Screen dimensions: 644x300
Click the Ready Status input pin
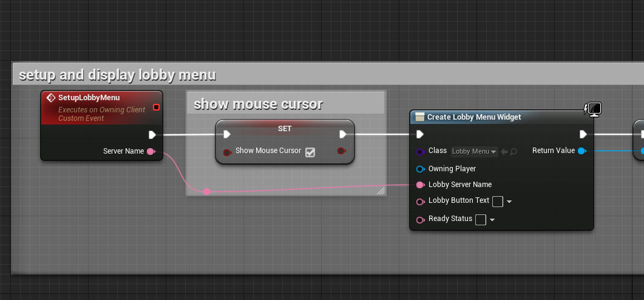pos(420,220)
